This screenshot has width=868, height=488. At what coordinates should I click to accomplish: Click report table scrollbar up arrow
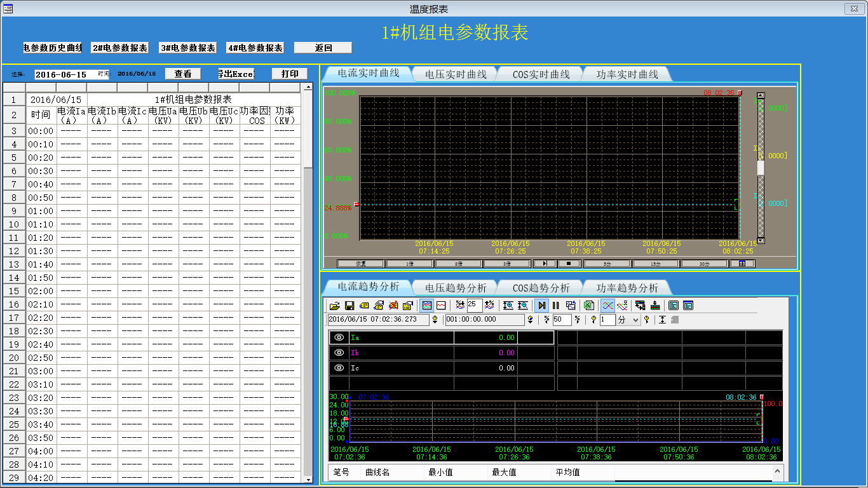(x=308, y=87)
